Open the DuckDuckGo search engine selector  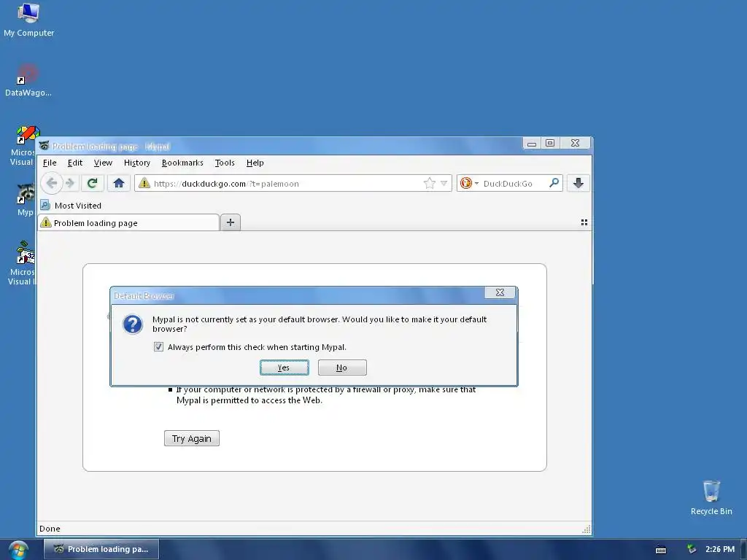pyautogui.click(x=469, y=183)
